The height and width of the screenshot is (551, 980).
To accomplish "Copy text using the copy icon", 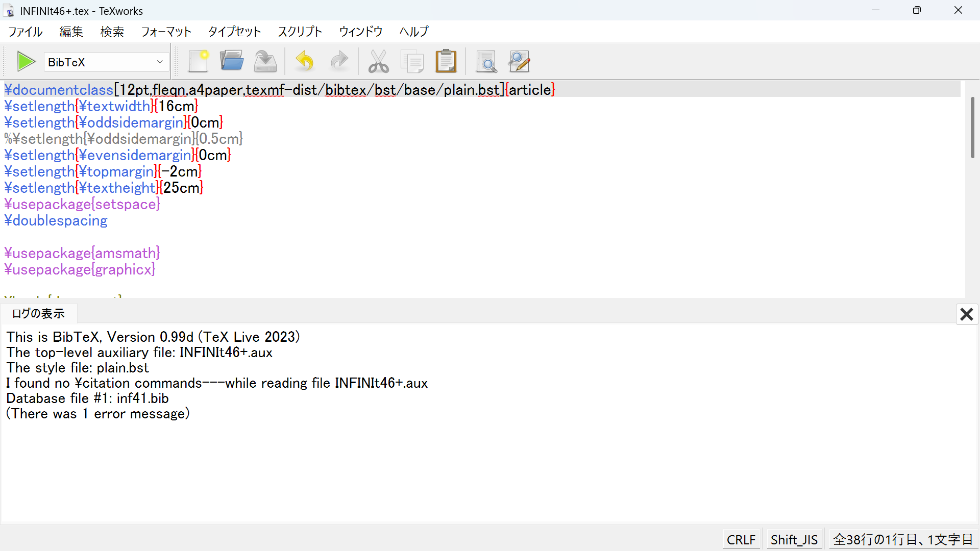I will (412, 62).
